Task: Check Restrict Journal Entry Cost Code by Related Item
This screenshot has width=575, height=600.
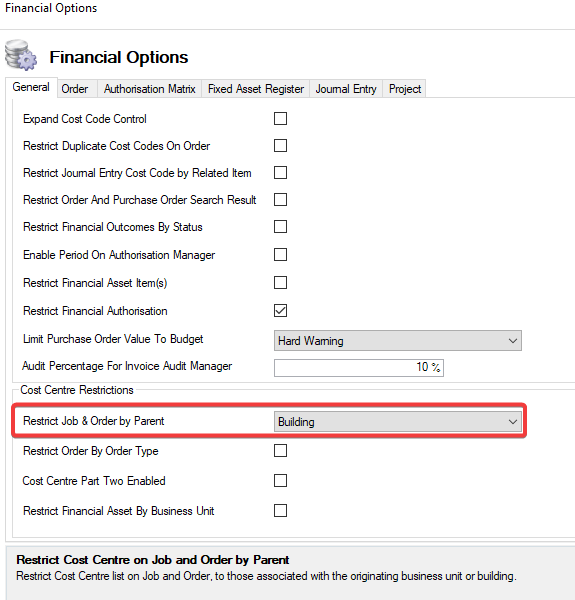Action: (x=280, y=173)
